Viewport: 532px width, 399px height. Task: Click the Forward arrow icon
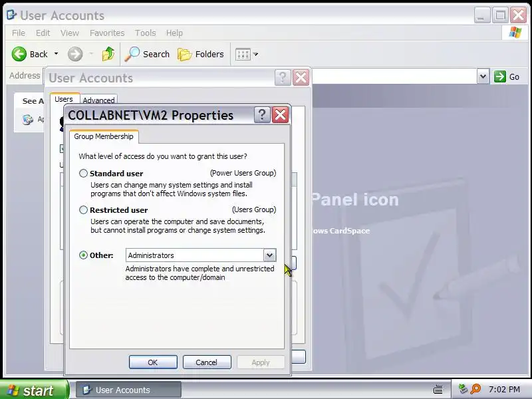click(x=75, y=54)
